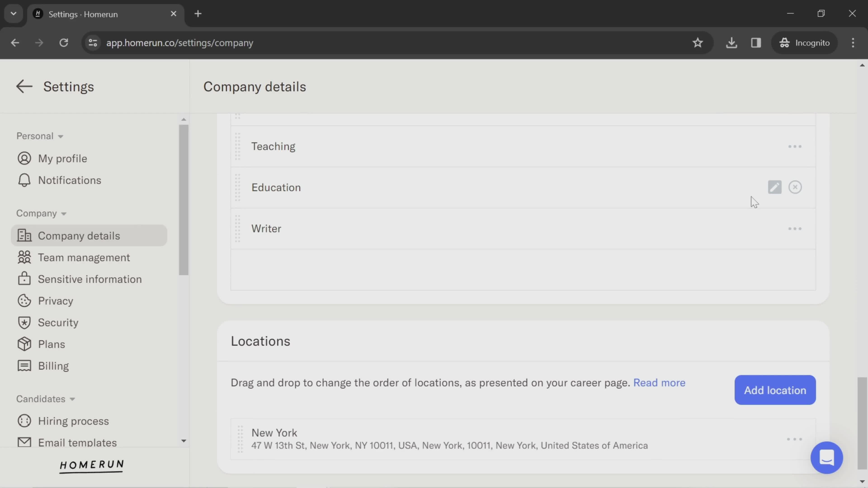Bookmark this page with star icon

(698, 43)
